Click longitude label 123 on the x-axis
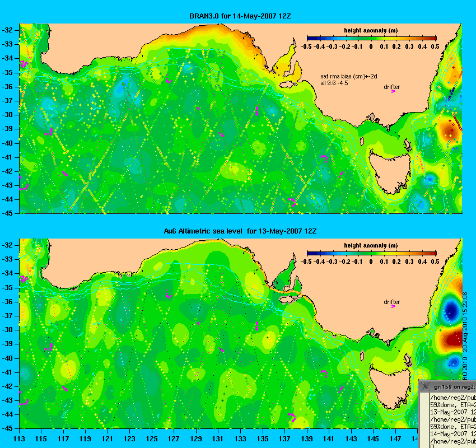Screen dimensions: 476x448 [129, 439]
